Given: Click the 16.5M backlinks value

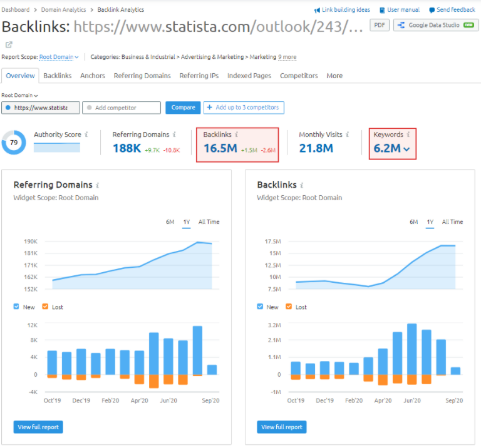Looking at the screenshot, I should pyautogui.click(x=220, y=148).
